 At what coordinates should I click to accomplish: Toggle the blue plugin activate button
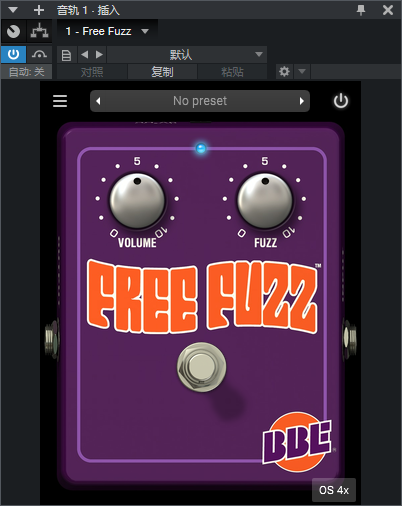(13, 54)
